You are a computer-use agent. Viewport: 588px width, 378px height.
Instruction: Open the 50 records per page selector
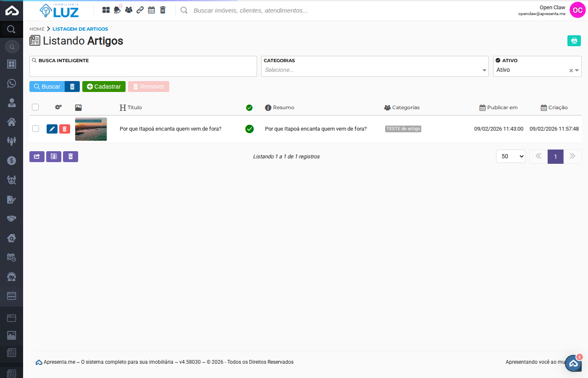pyautogui.click(x=510, y=156)
